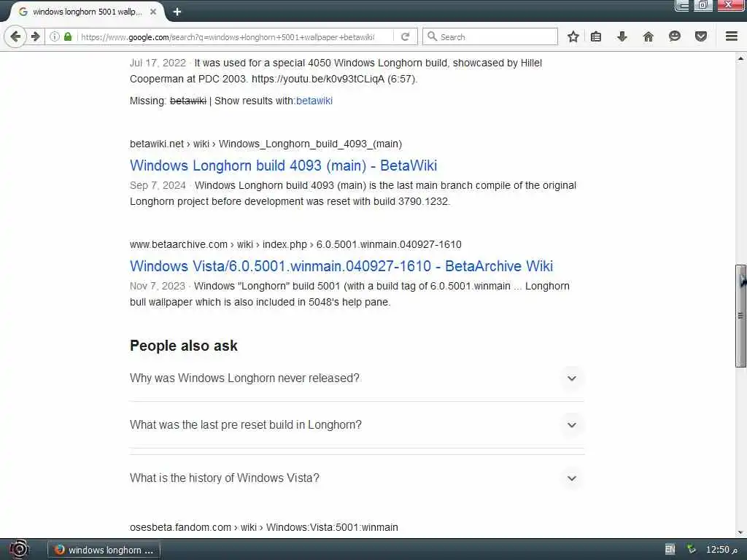Expand 'What is the history of Windows Vista?'

[x=357, y=478]
